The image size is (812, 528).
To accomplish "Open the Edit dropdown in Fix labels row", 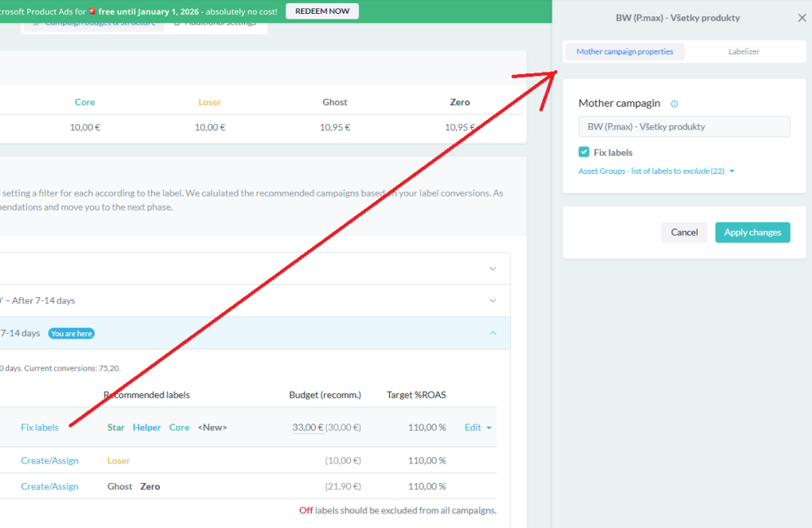I will [x=477, y=428].
